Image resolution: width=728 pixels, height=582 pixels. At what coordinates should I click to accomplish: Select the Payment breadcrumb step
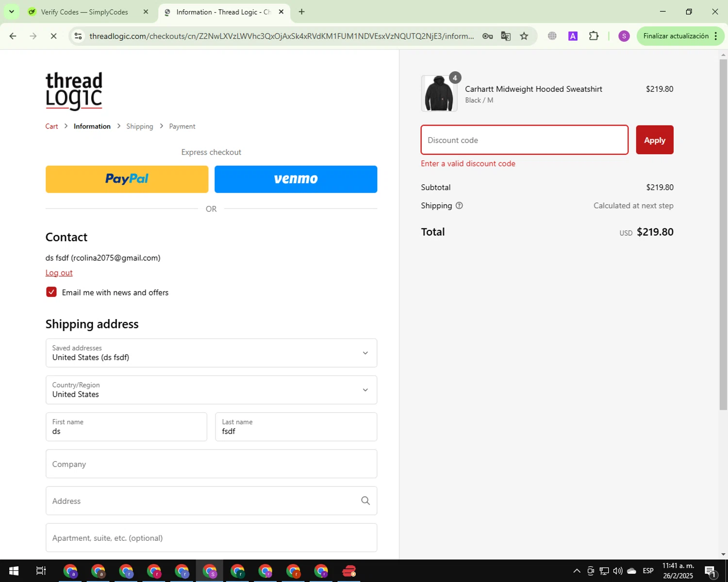pos(182,126)
